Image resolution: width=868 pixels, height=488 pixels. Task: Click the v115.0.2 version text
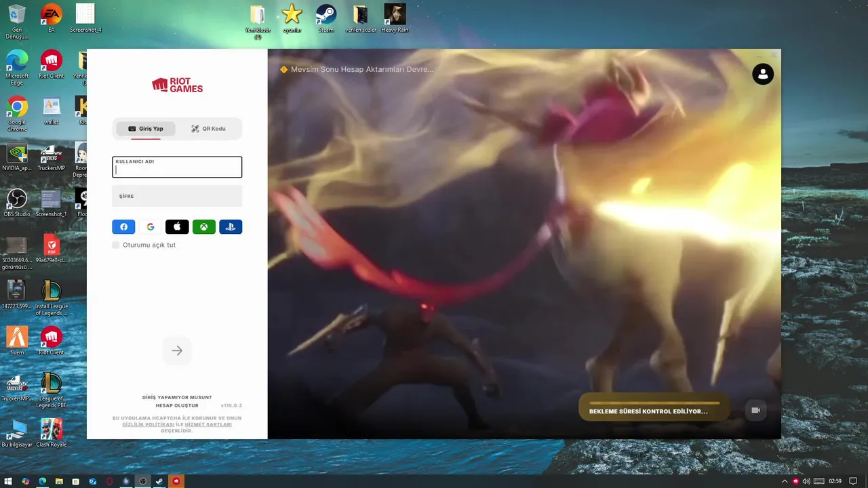coord(231,405)
